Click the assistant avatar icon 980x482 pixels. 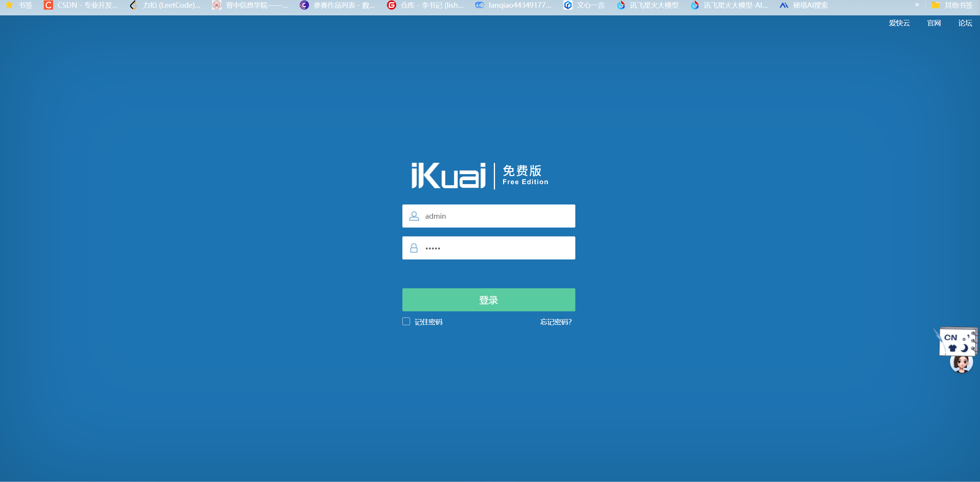pos(961,363)
